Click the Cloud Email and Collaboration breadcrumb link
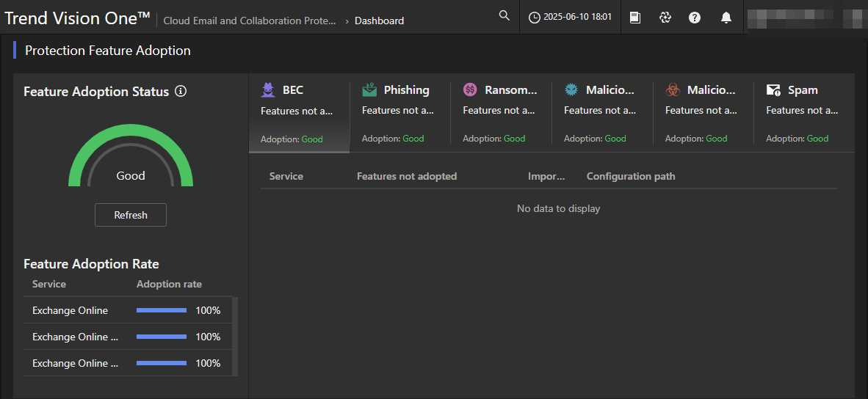Viewport: 868px width, 399px height. pos(250,21)
